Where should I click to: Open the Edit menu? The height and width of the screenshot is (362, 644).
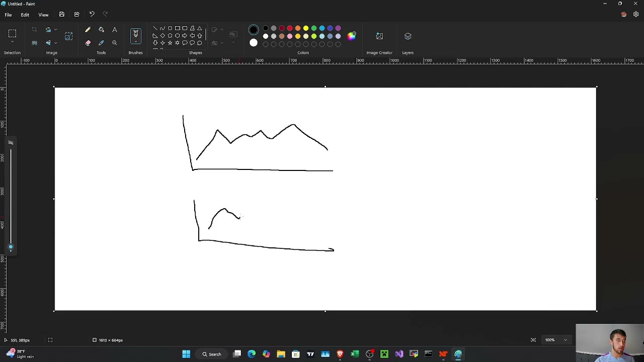(25, 15)
